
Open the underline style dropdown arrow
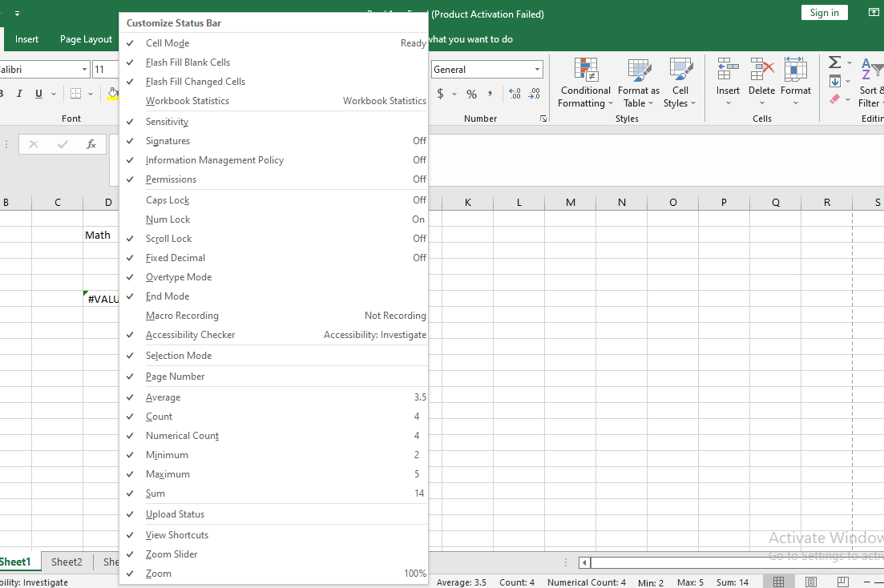[x=54, y=95]
